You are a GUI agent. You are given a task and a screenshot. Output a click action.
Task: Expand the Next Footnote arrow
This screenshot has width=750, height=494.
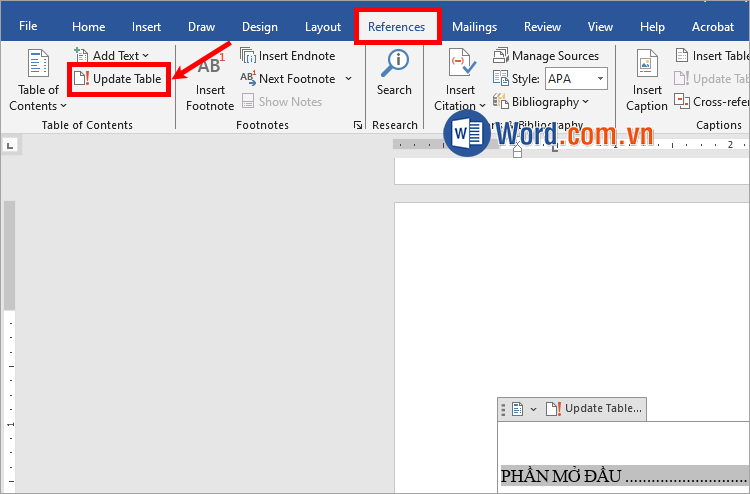[348, 79]
